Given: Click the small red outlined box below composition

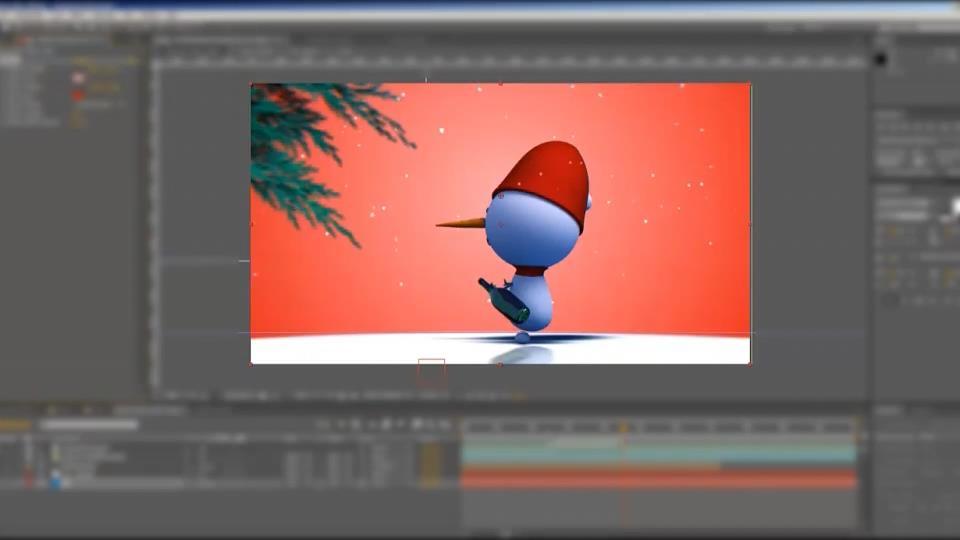Looking at the screenshot, I should point(432,373).
